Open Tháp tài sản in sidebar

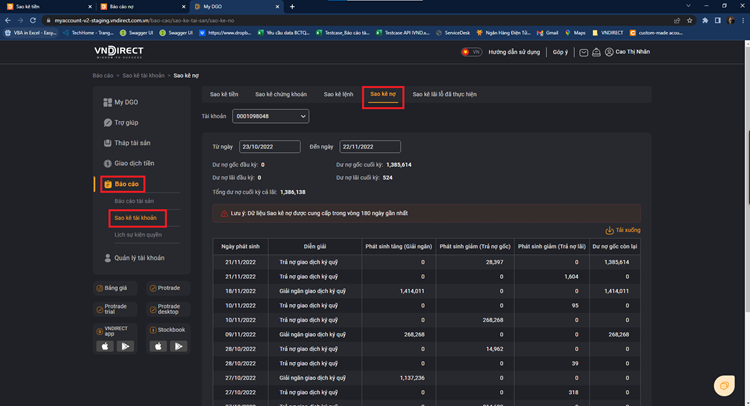tap(127, 143)
